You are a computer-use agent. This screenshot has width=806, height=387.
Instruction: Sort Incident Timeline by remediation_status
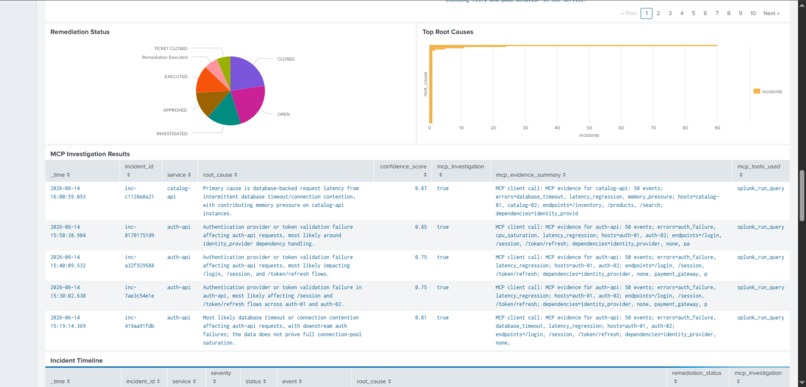point(696,377)
